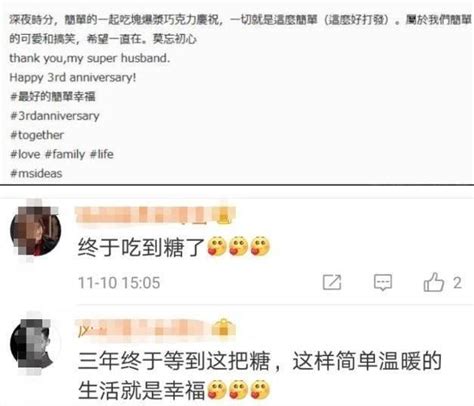Open the #3rdanniversary hashtag
The width and height of the screenshot is (474, 406).
click(x=55, y=116)
